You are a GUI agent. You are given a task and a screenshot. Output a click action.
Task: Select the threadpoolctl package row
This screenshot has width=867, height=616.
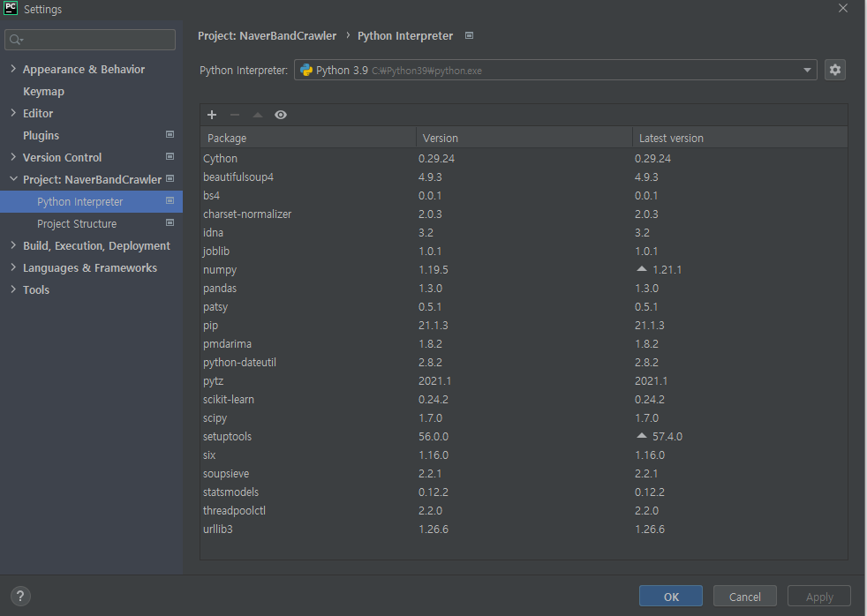pyautogui.click(x=524, y=510)
